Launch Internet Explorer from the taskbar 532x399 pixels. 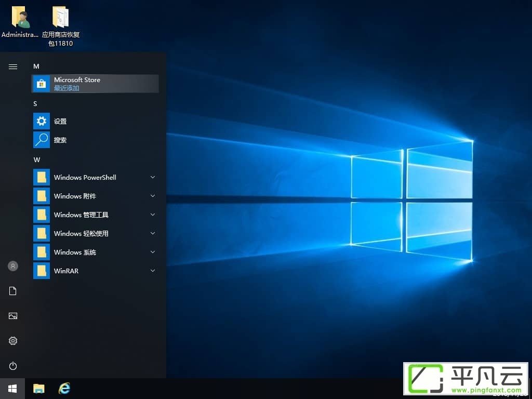tap(64, 388)
